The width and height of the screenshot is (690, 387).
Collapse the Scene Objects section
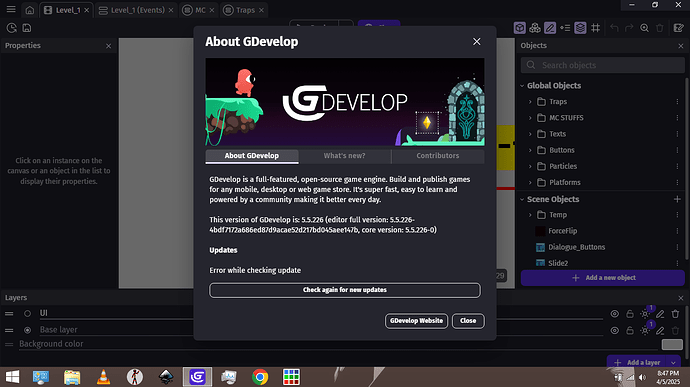click(522, 199)
